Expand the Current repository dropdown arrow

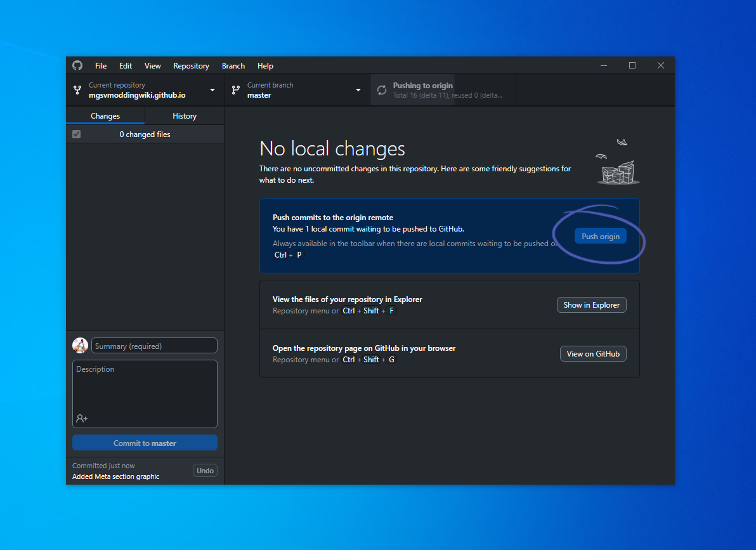click(x=212, y=90)
